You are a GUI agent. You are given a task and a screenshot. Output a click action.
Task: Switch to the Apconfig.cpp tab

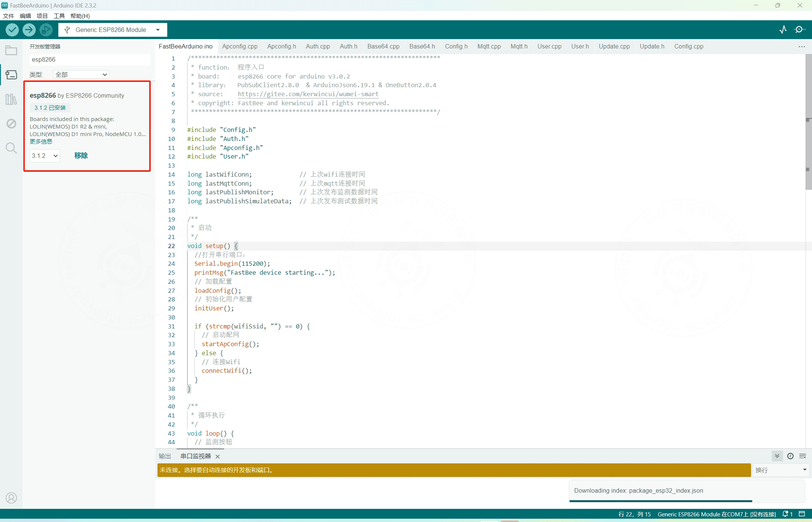[x=240, y=46]
